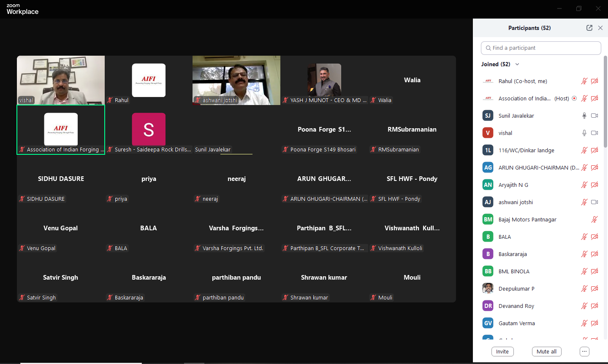Select the Mouli tile
The height and width of the screenshot is (364, 608).
click(412, 278)
